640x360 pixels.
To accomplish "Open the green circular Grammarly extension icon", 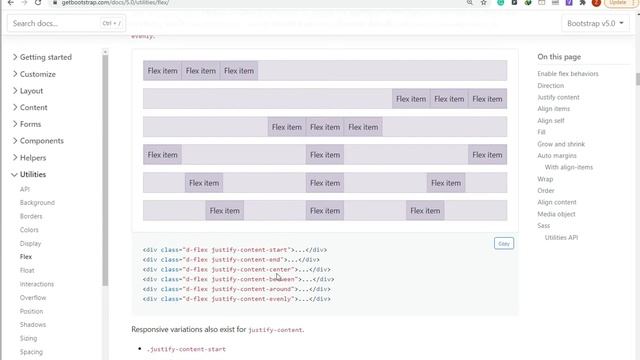I will point(500,2).
